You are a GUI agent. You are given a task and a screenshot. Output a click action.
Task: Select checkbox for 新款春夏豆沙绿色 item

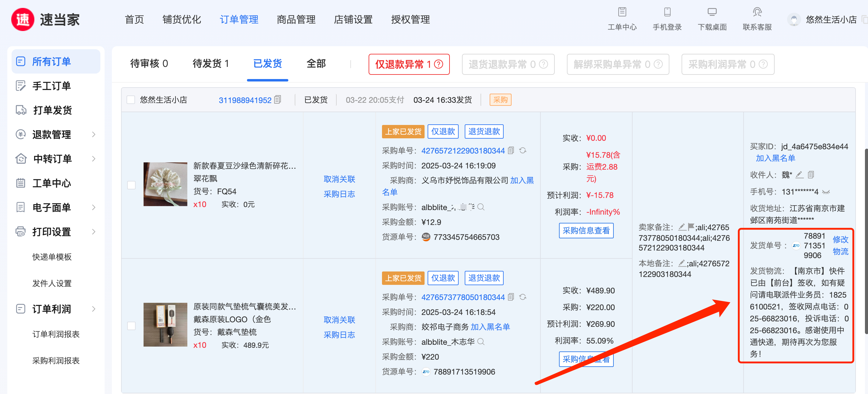(x=131, y=185)
